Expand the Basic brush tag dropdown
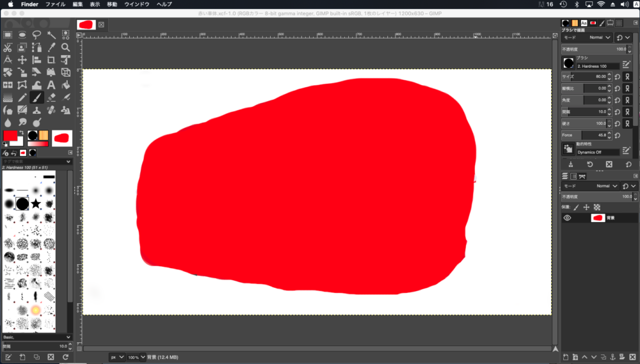The image size is (640, 364). (36, 337)
